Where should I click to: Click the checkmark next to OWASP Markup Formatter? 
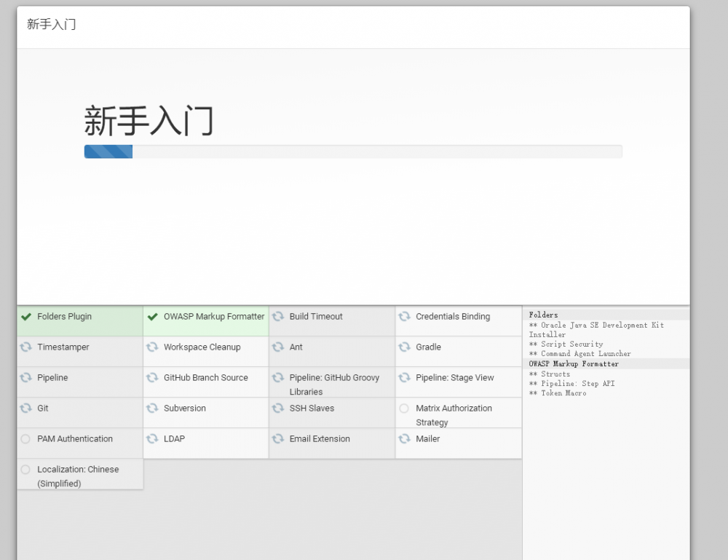153,317
